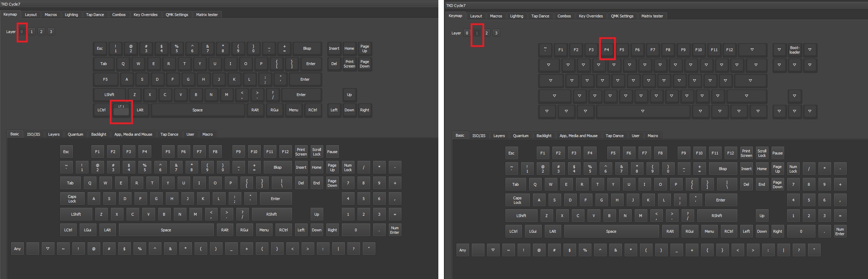Choose the RShift keycode in the right window

click(x=717, y=216)
